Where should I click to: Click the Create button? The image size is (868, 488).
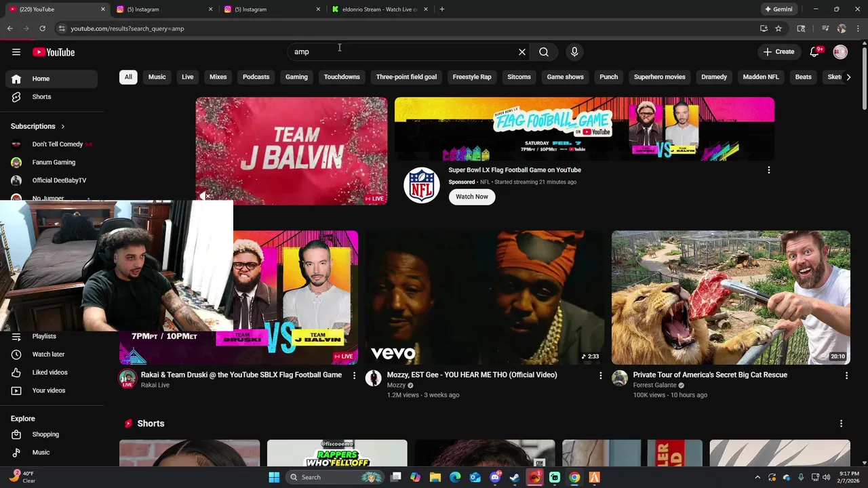click(778, 52)
